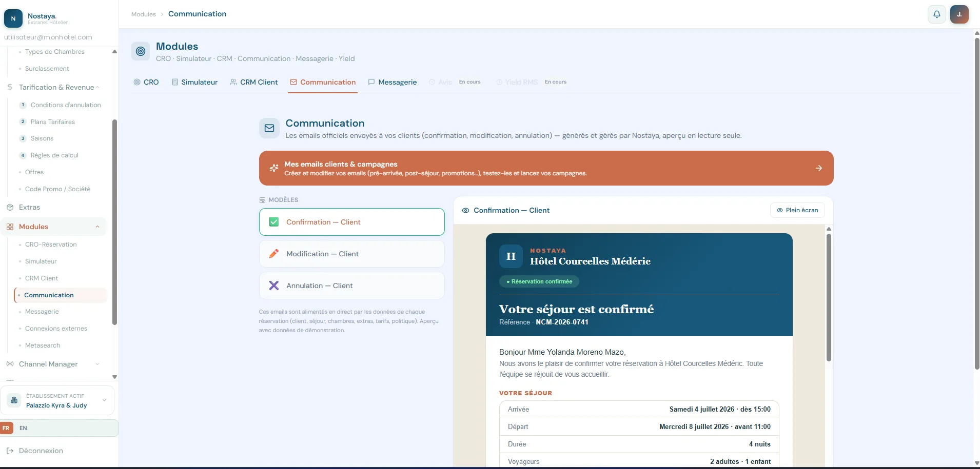Open the CRO tab
Image resolution: width=980 pixels, height=469 pixels.
click(x=146, y=82)
